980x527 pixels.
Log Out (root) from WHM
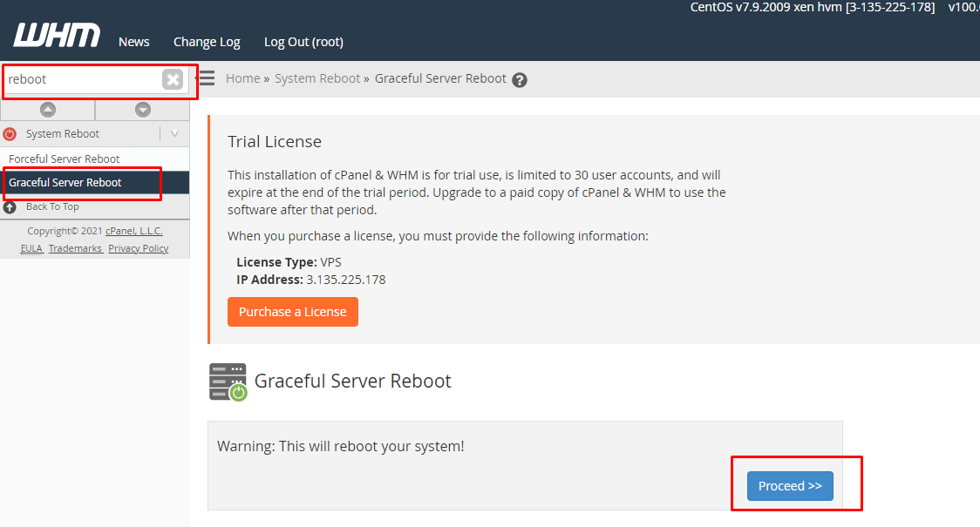(303, 42)
